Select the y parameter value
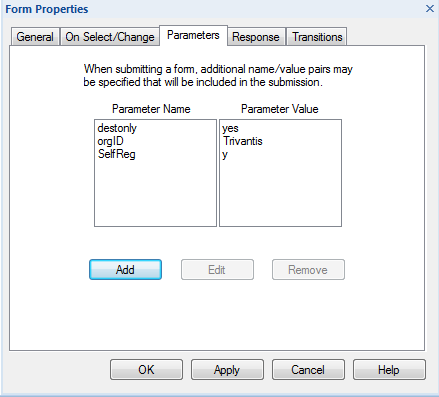The height and width of the screenshot is (397, 439). [x=225, y=154]
